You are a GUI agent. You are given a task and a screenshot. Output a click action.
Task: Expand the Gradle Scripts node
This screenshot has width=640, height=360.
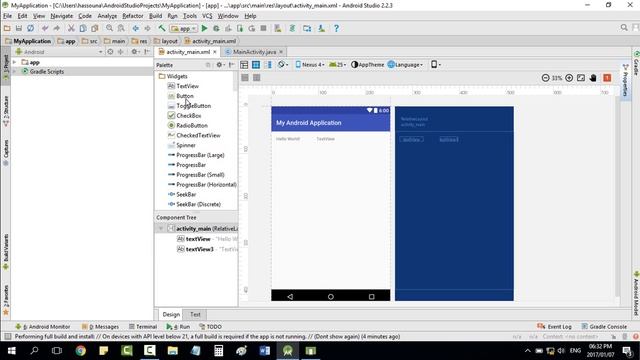click(15, 71)
